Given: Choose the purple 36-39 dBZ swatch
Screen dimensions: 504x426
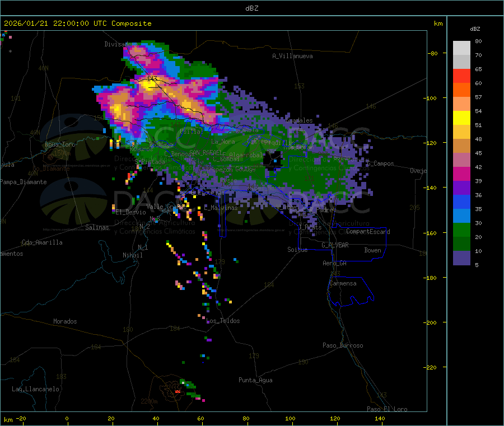Looking at the screenshot, I should tap(461, 188).
